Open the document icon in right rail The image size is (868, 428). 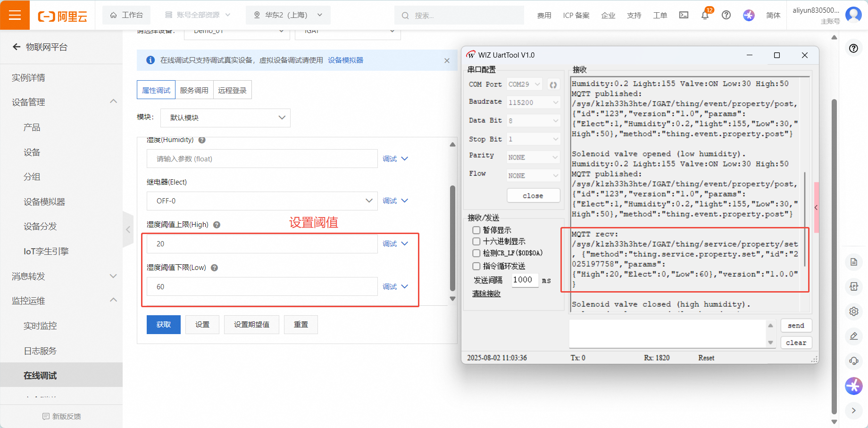[854, 262]
